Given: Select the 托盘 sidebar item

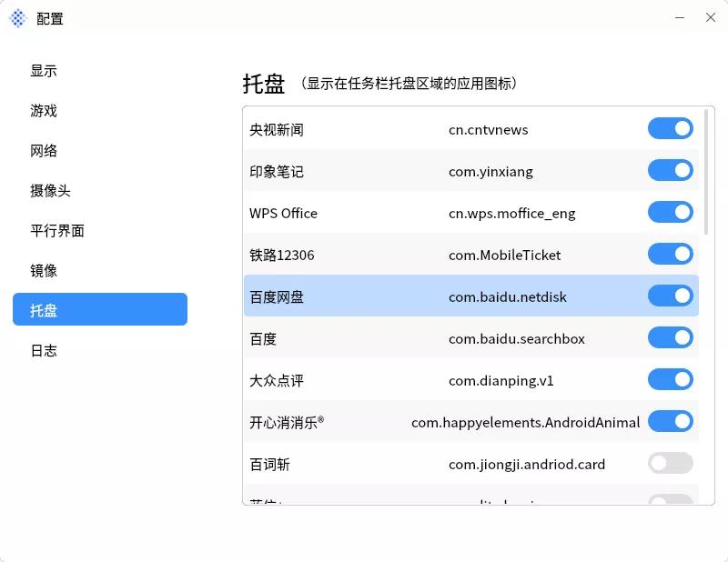Looking at the screenshot, I should point(100,309).
